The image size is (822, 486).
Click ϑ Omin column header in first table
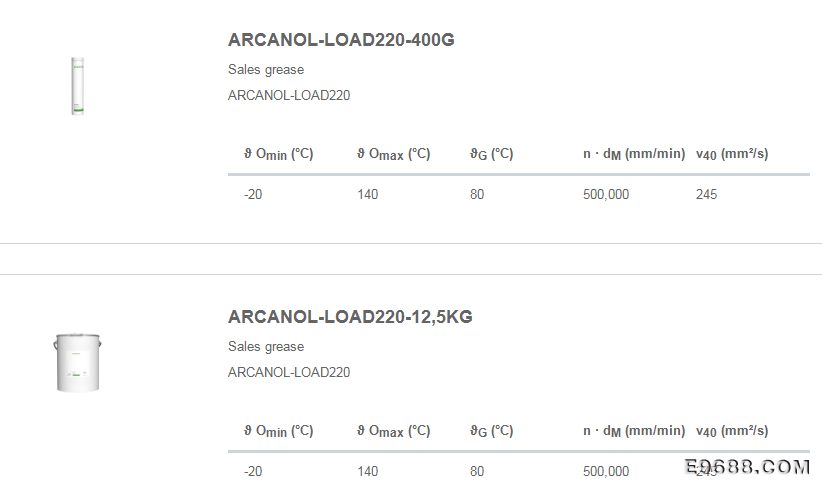[x=278, y=154]
